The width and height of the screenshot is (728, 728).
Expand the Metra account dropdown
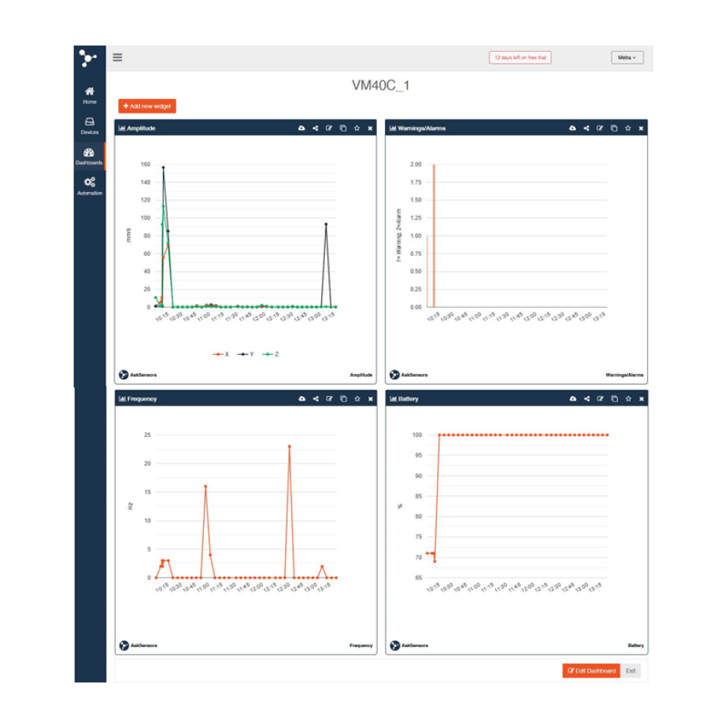(x=626, y=57)
